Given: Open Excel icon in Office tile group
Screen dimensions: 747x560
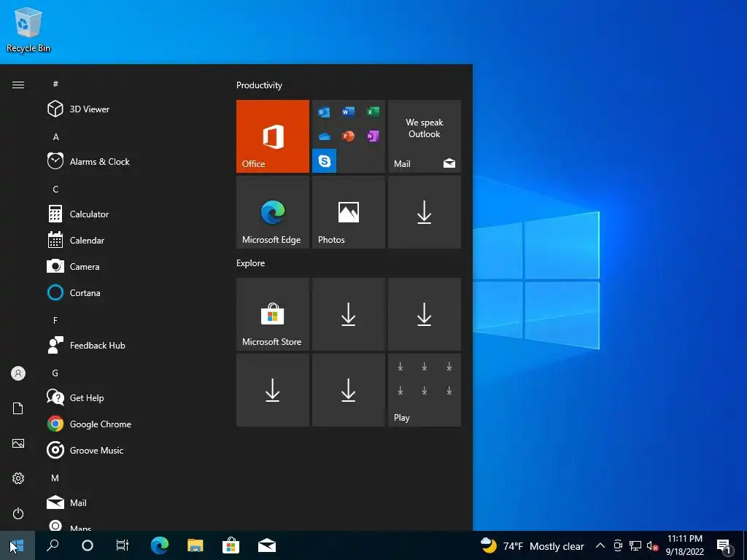Looking at the screenshot, I should tap(373, 112).
